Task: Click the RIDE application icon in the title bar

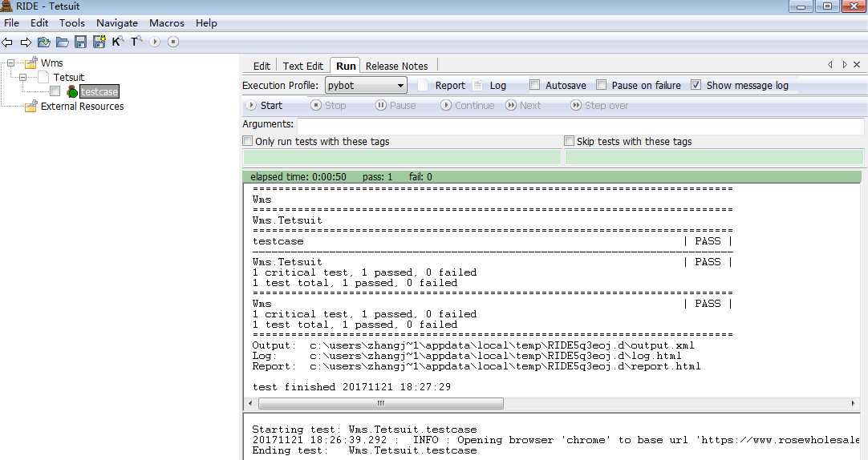Action: (6, 6)
